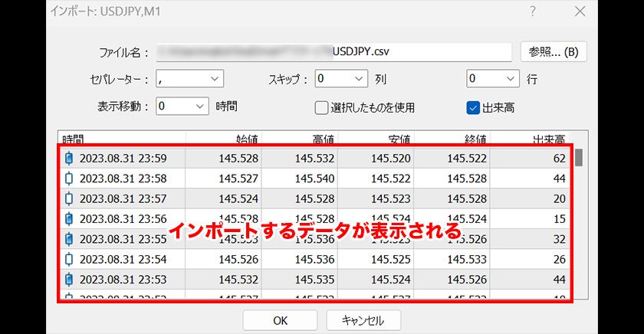
Task: Click the help question mark icon
Action: coord(533,12)
